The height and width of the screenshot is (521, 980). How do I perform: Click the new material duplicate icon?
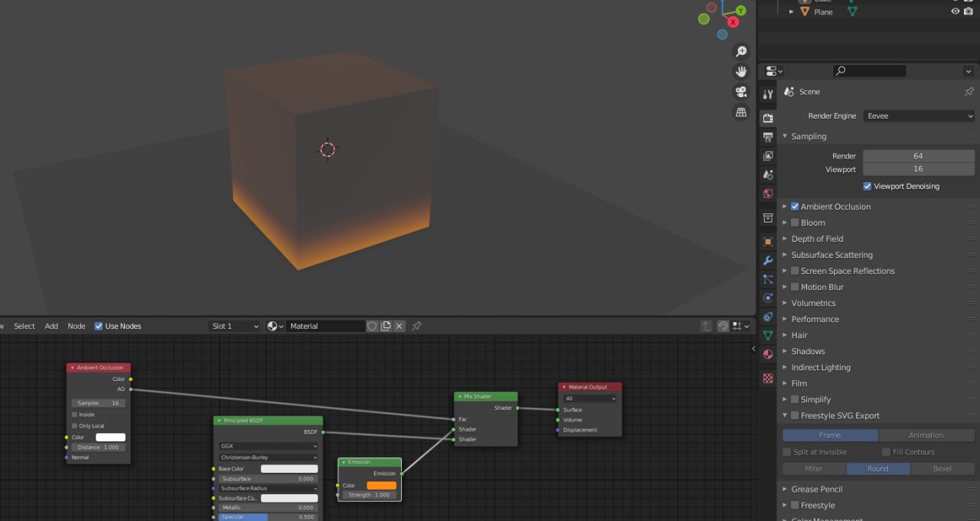point(386,326)
